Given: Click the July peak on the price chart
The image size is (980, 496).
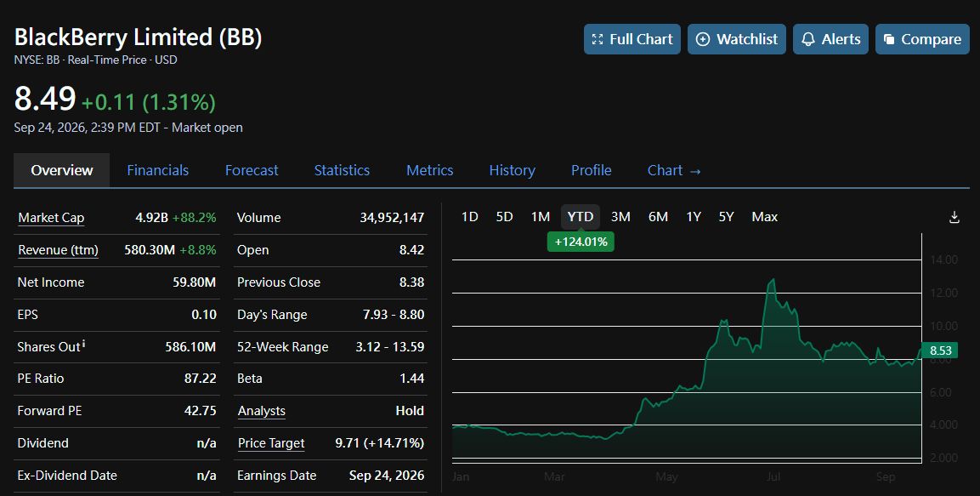Looking at the screenshot, I should coord(773,281).
